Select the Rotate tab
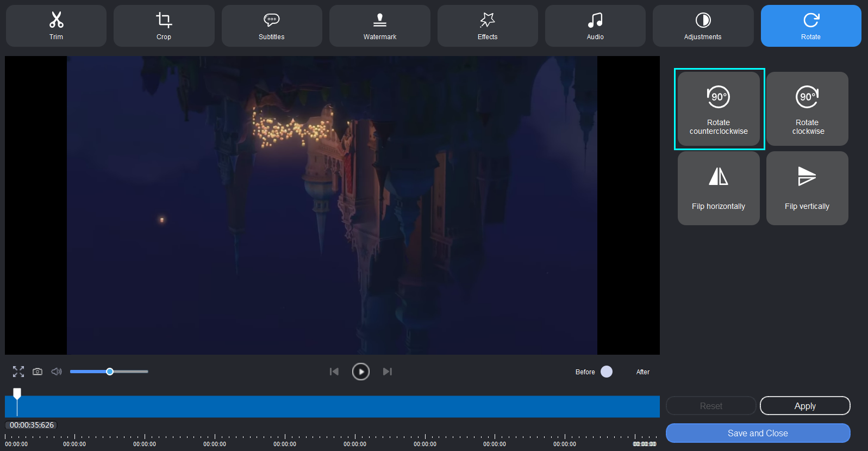868x451 pixels. (811, 26)
